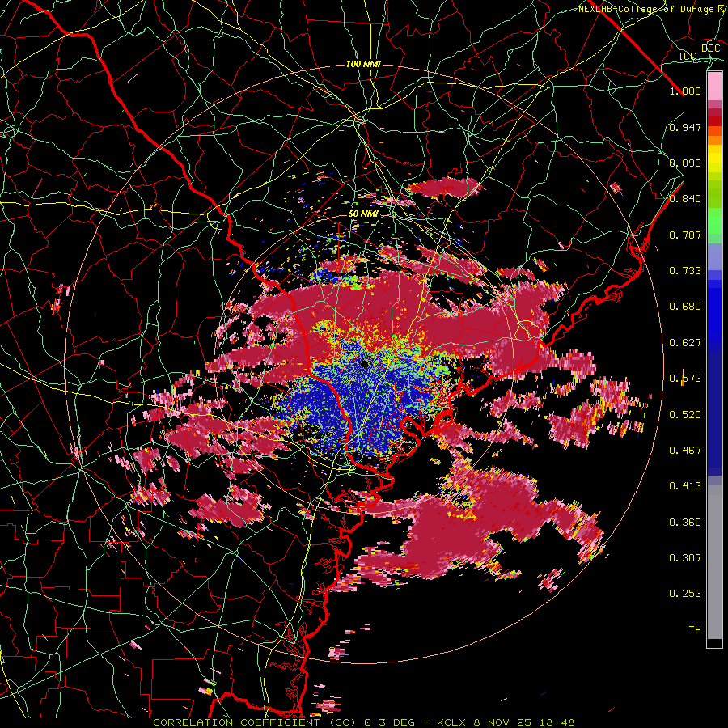This screenshot has width=728, height=728.
Task: Click the [CC] label above the color bar
Action: pos(691,57)
